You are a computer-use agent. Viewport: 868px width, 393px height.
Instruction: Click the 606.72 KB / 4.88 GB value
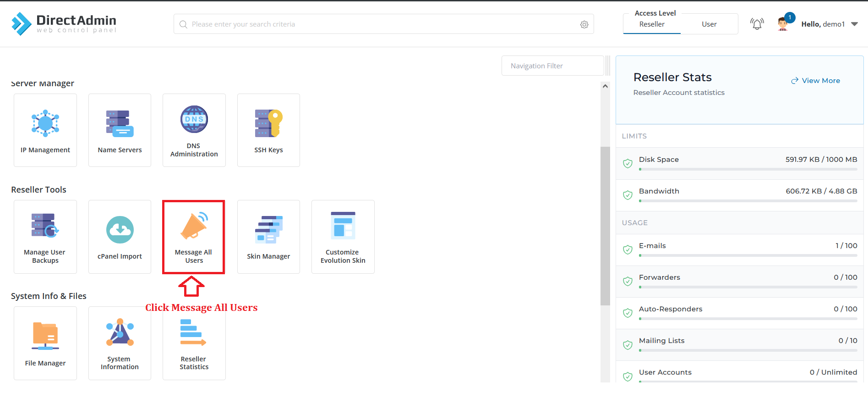click(x=821, y=191)
